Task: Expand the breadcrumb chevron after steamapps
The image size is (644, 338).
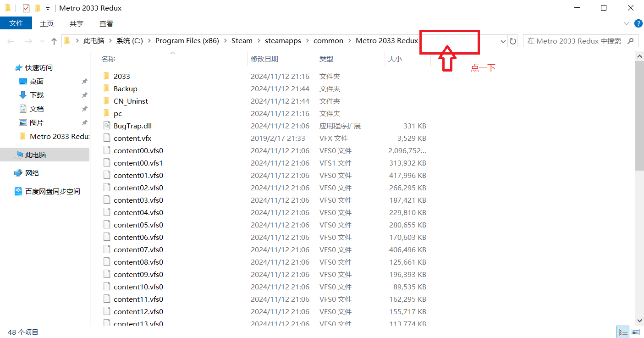Action: [x=308, y=41]
